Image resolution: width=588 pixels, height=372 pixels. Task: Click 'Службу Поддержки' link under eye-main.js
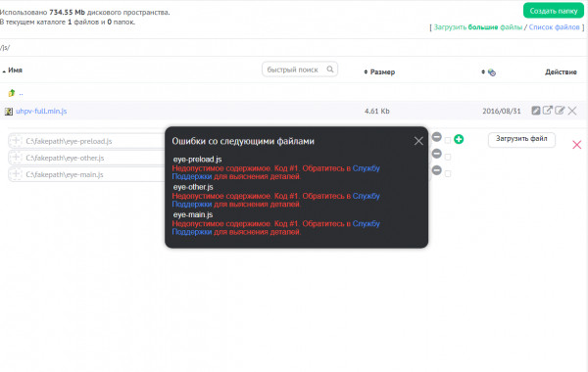point(366,223)
